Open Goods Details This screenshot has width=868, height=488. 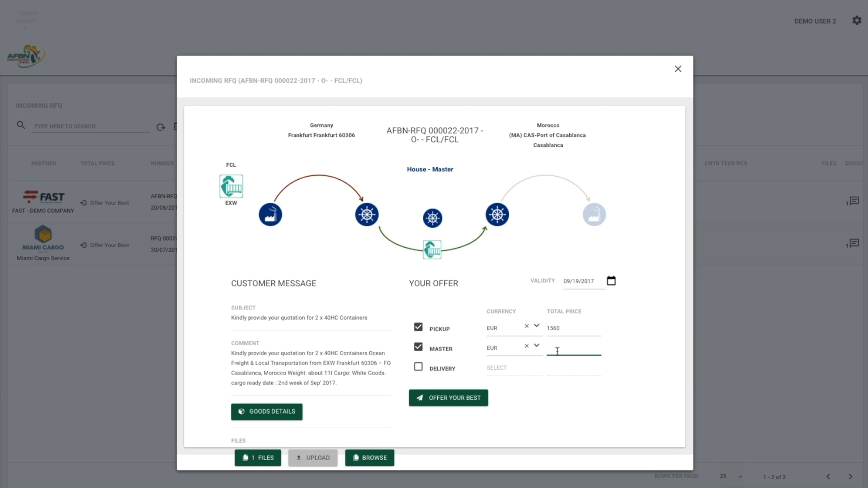tap(267, 412)
